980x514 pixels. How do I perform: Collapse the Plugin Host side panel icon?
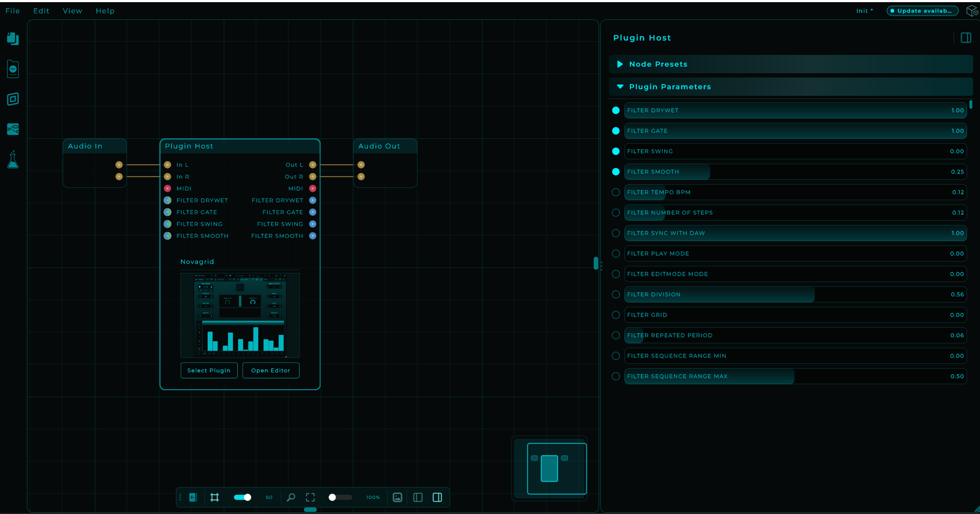coord(966,38)
